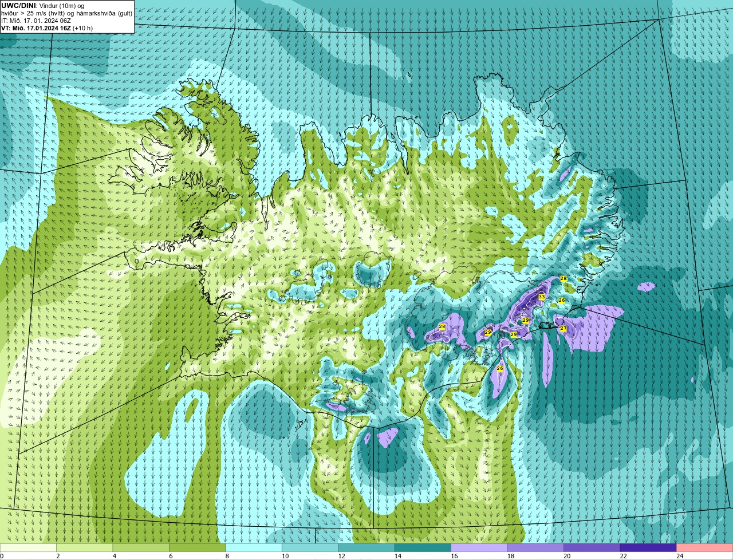Select the olive green 6–8 m/s legend swatch
733x560 pixels.
point(198,547)
